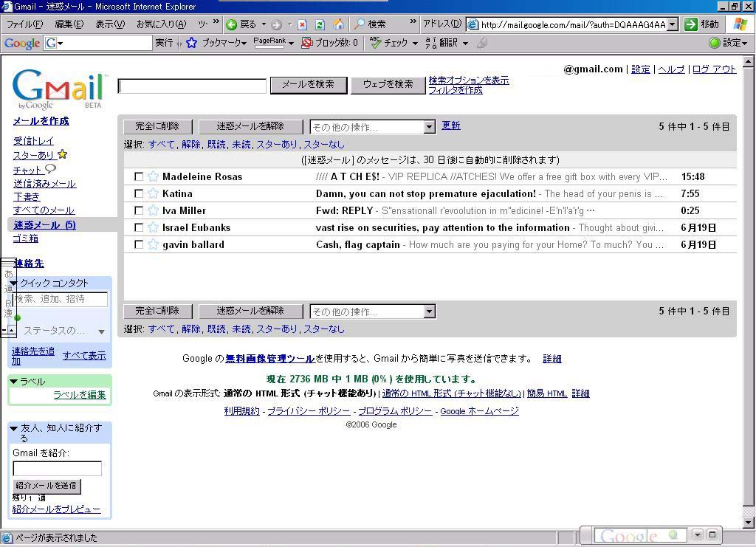Open the top その他の操作 dropdown
The image size is (756, 547).
tap(372, 127)
